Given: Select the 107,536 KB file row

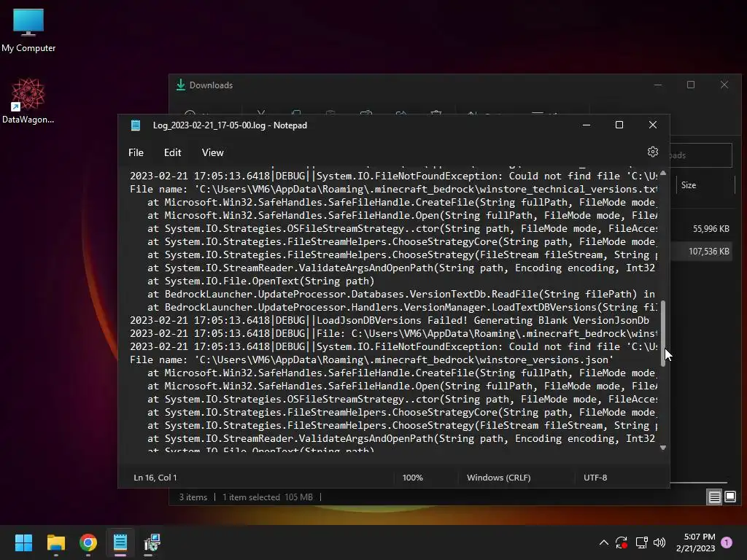Looking at the screenshot, I should pos(701,251).
